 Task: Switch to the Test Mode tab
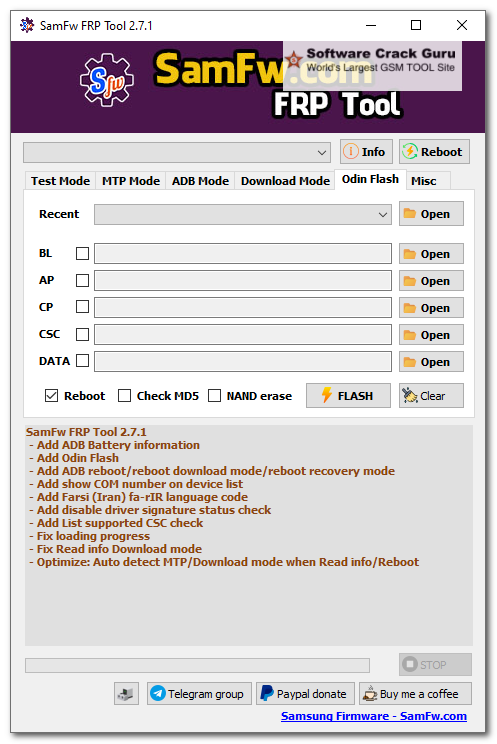coord(60,181)
